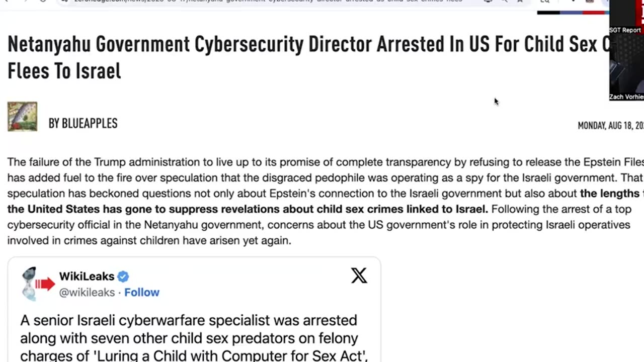Open the @wikileaks handle link
The image size is (644, 362).
coord(87,292)
